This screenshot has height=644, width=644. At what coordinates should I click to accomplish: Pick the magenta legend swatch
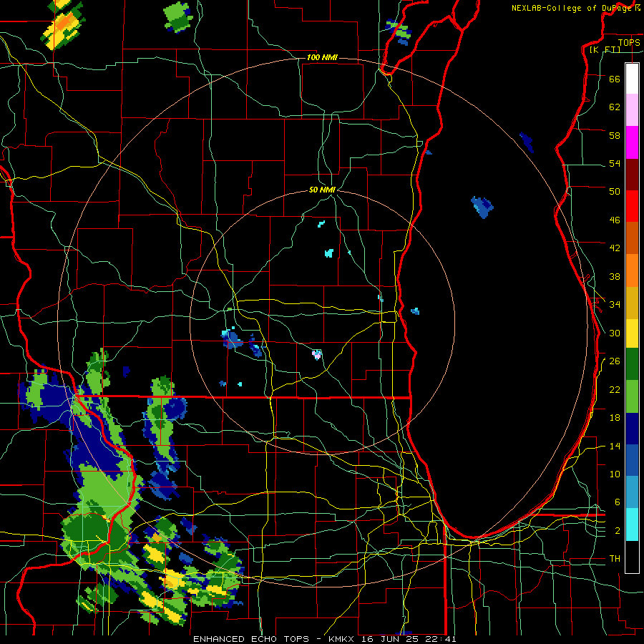[x=632, y=142]
